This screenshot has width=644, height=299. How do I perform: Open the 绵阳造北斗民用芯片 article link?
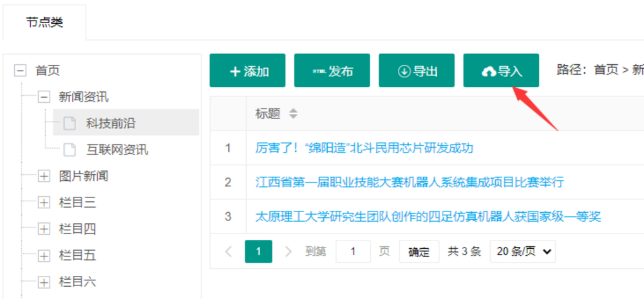pyautogui.click(x=364, y=148)
